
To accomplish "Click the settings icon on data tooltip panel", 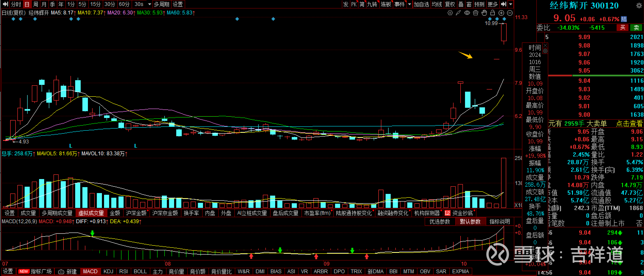I will [x=545, y=51].
